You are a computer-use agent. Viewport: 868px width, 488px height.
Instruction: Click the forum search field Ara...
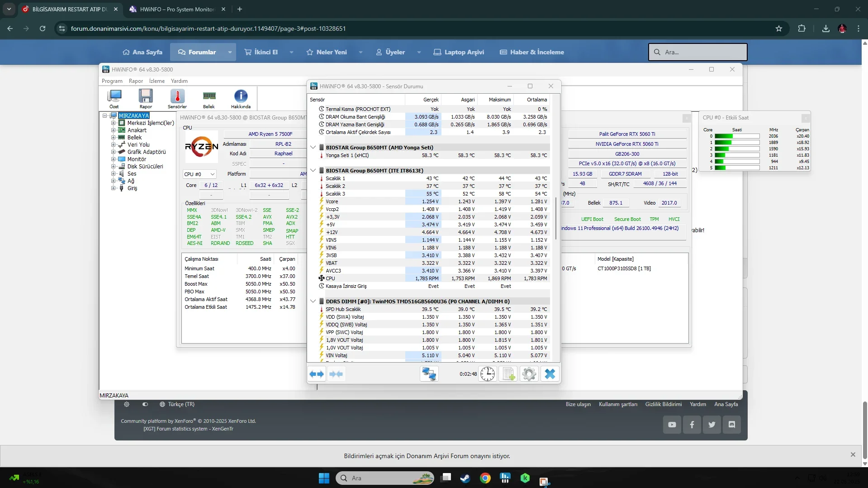click(697, 52)
